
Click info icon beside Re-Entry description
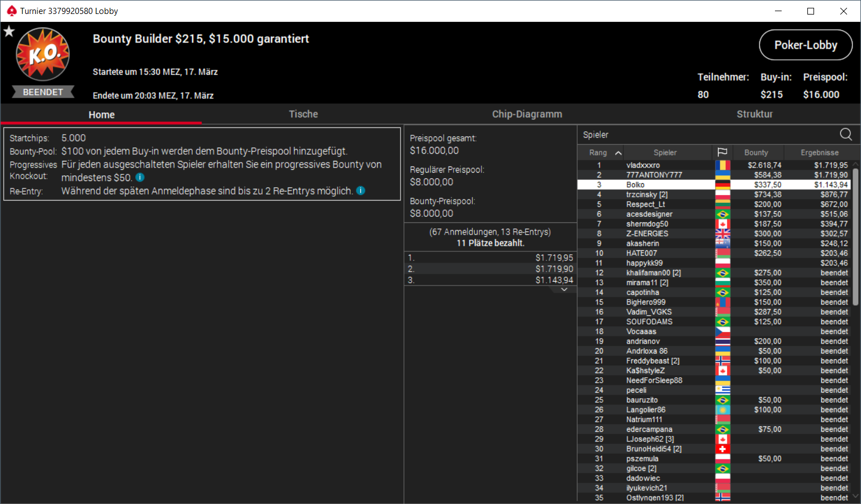(361, 191)
